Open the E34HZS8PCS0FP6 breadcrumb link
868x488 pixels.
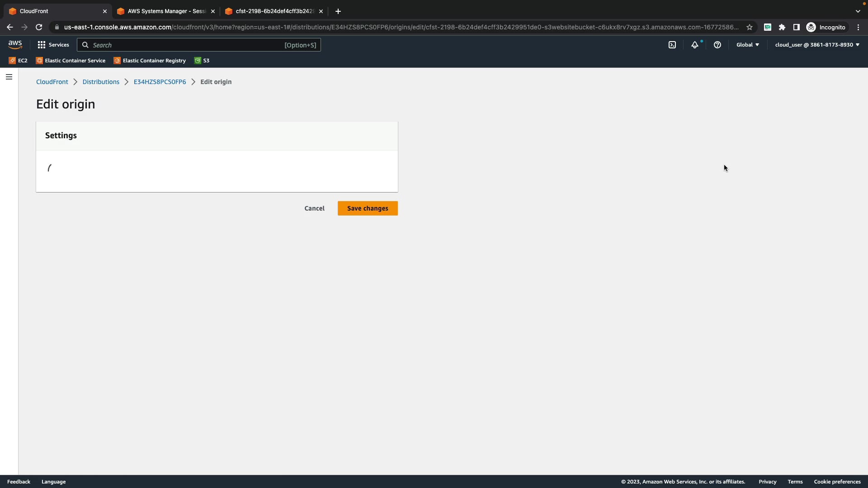pyautogui.click(x=160, y=82)
